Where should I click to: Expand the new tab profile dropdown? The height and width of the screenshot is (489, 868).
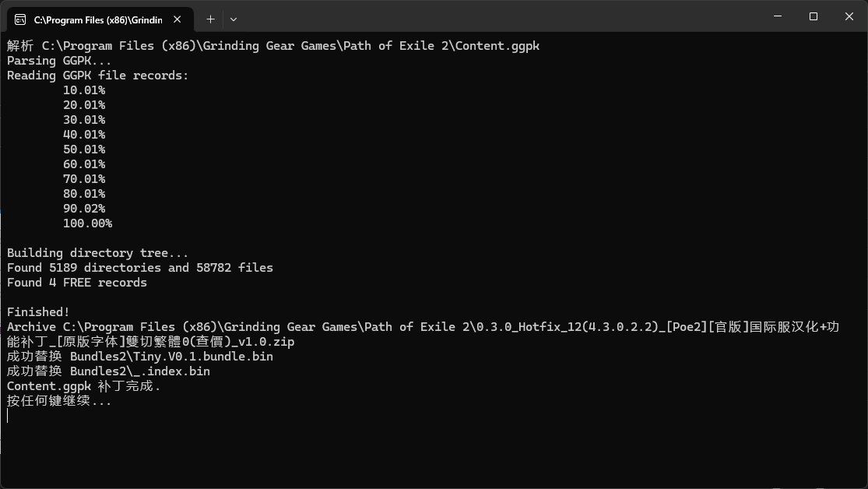[234, 19]
